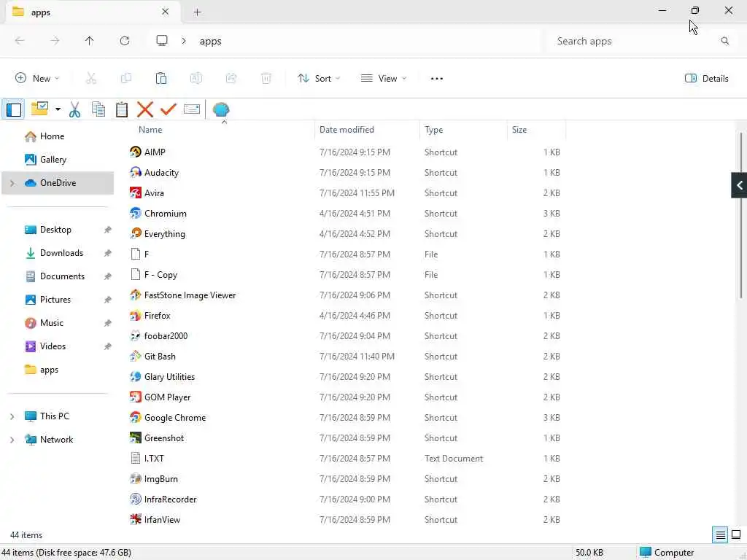Select the Audacity shortcut icon
This screenshot has width=747, height=560.
coord(135,172)
